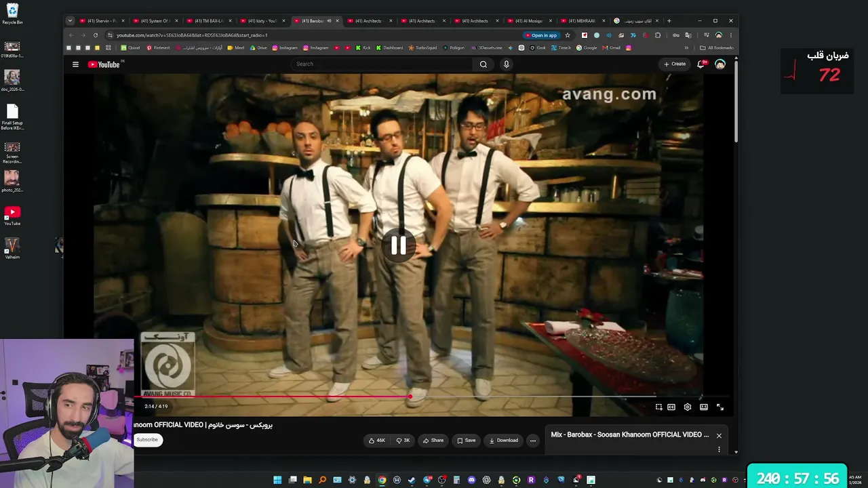The height and width of the screenshot is (488, 868).
Task: Open the browser tab search dropdown
Action: click(70, 21)
